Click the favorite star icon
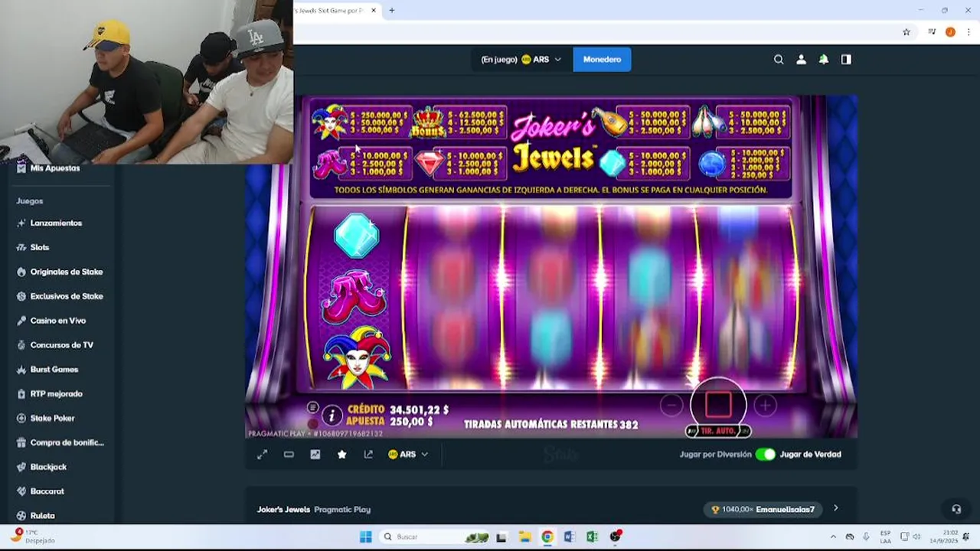 coord(341,455)
